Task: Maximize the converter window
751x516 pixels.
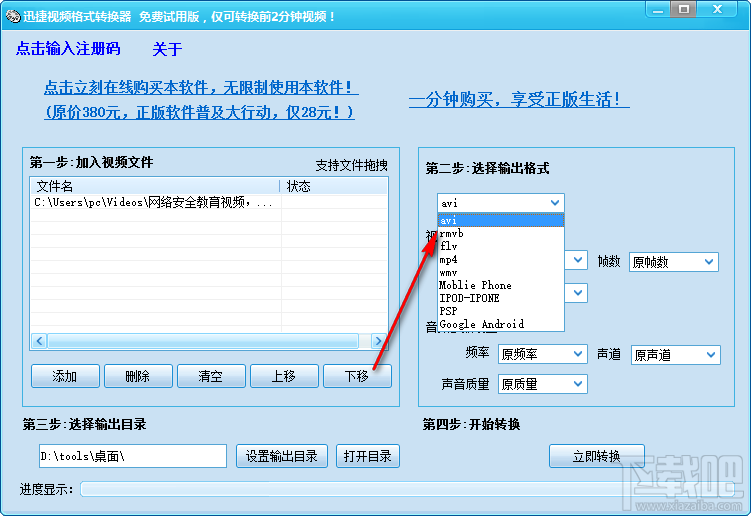Action: [x=683, y=10]
